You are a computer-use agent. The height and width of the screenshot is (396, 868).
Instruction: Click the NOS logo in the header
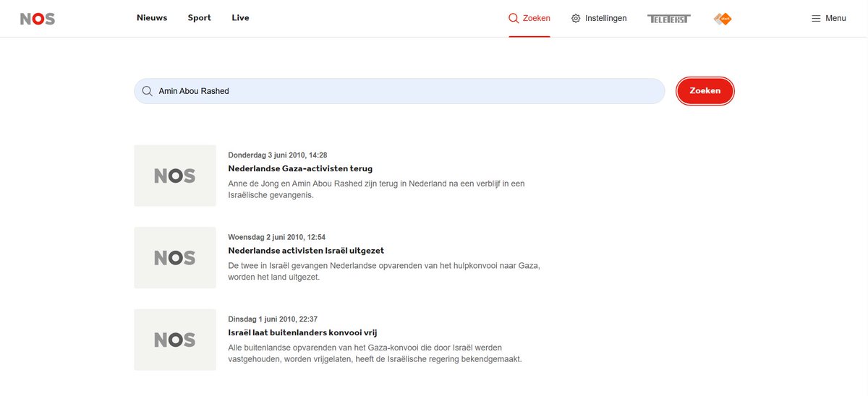click(38, 19)
